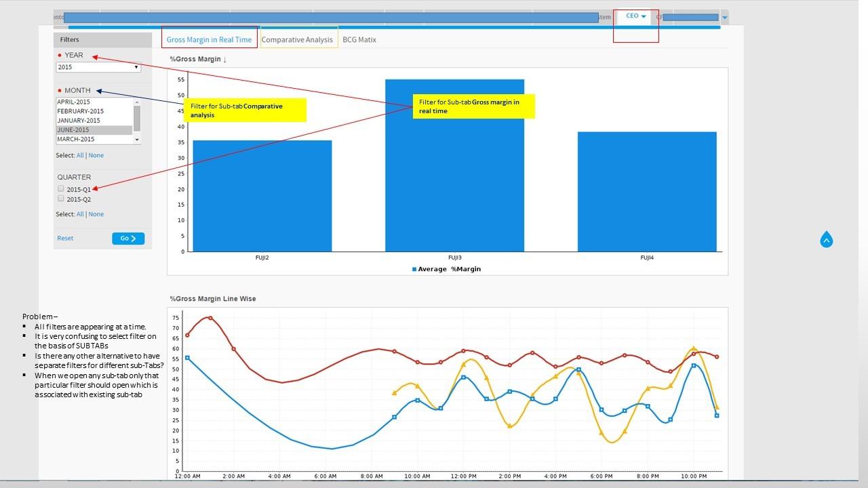Click the Filters panel header

[x=103, y=39]
